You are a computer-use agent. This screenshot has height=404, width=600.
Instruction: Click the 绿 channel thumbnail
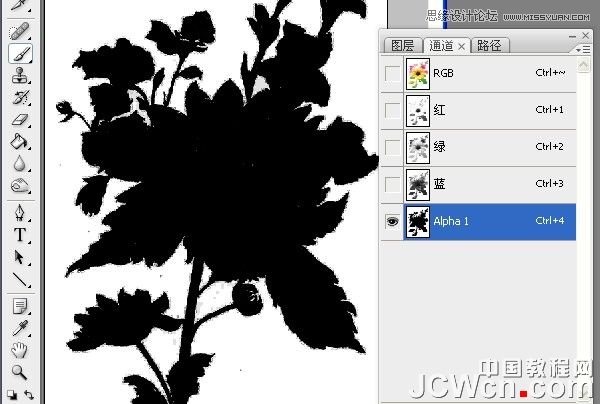[417, 148]
